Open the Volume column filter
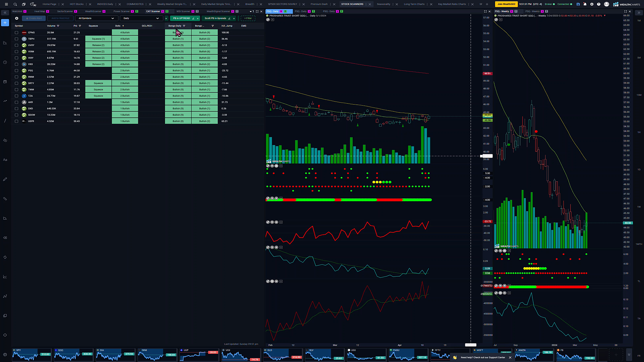 point(58,26)
